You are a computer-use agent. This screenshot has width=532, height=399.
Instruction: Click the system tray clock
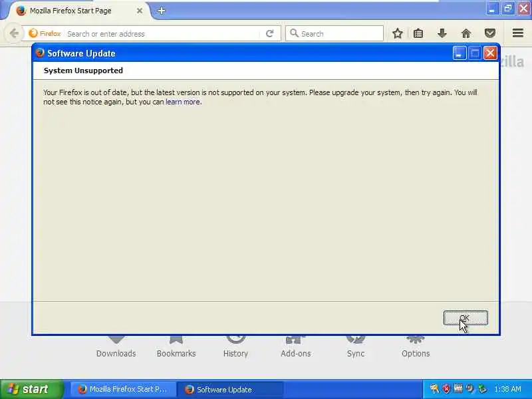[507, 389]
